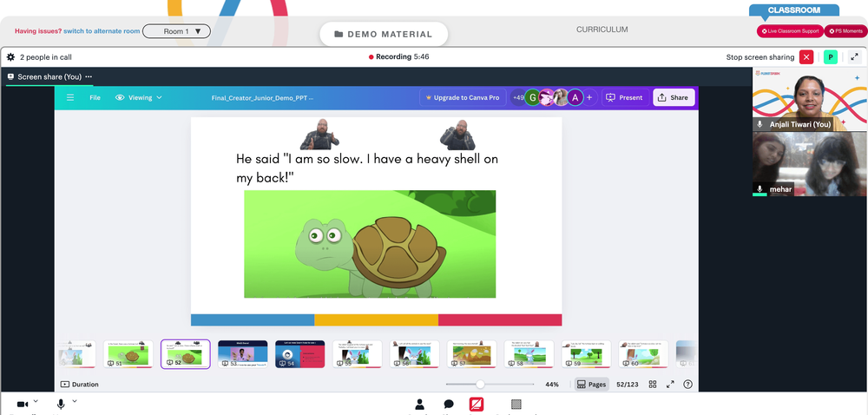Open PS Moments button

click(x=845, y=31)
